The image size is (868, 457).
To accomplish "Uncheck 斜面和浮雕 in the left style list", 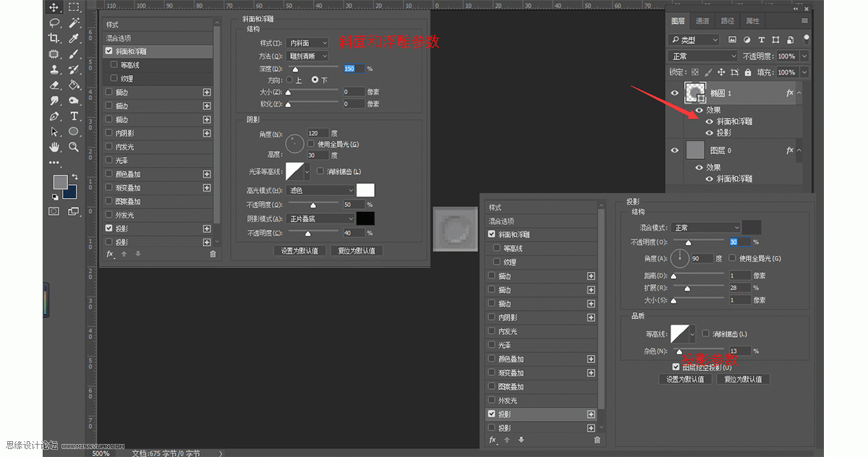I will [x=109, y=51].
